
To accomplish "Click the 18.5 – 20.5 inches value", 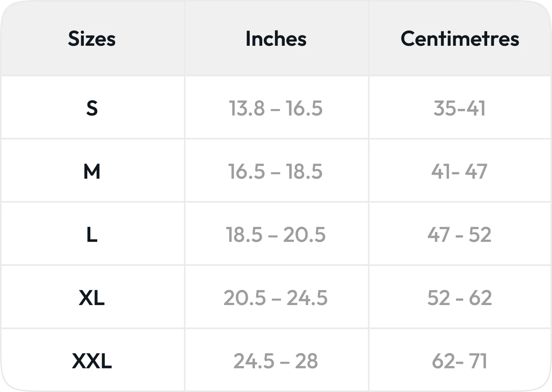I will click(276, 235).
